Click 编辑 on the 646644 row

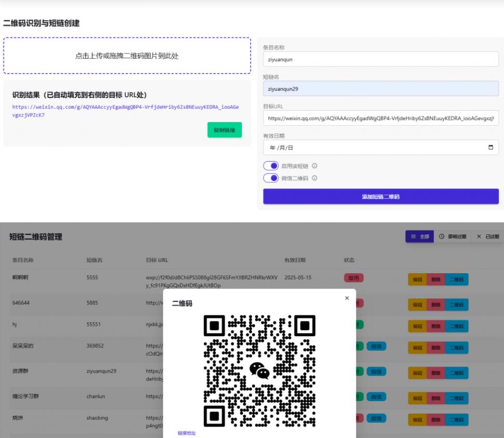(417, 304)
